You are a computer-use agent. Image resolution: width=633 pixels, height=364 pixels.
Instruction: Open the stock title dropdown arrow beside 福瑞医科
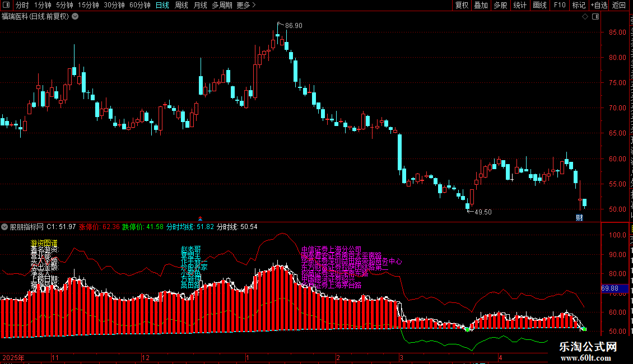pos(75,17)
